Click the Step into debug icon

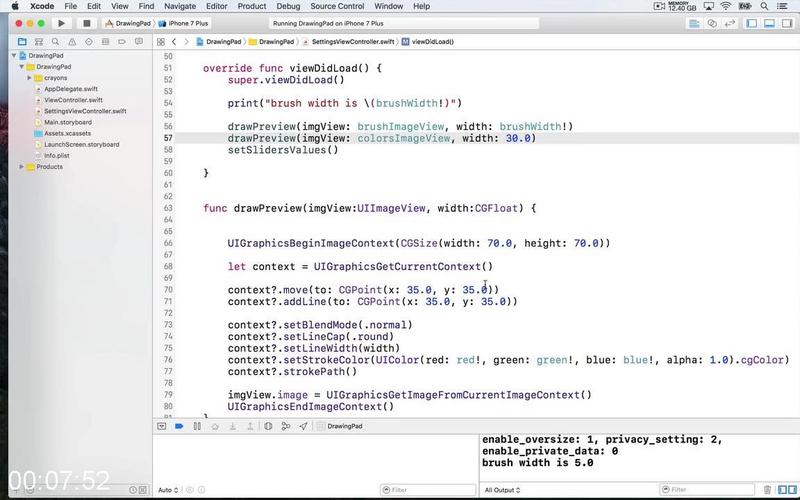click(233, 426)
